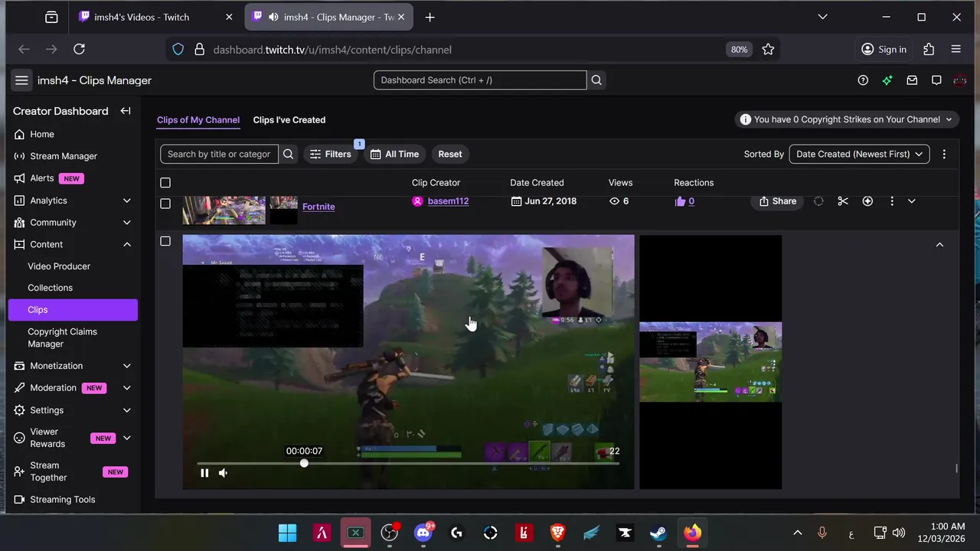Image resolution: width=980 pixels, height=551 pixels.
Task: Click the scissors edit icon for Fortnite clip
Action: [843, 201]
